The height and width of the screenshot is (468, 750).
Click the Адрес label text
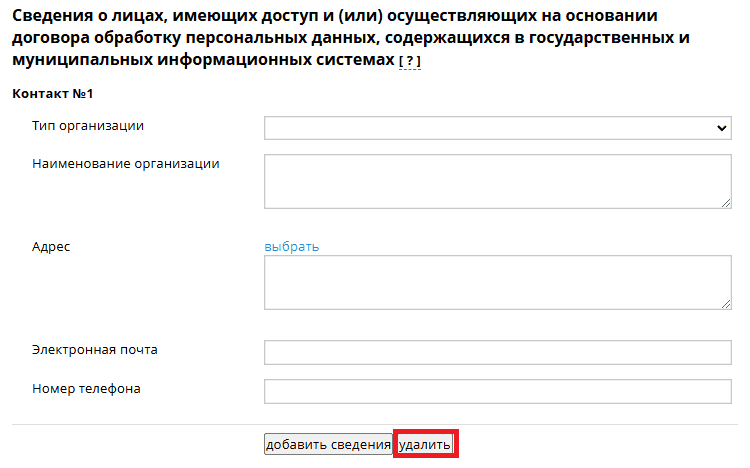[51, 247]
